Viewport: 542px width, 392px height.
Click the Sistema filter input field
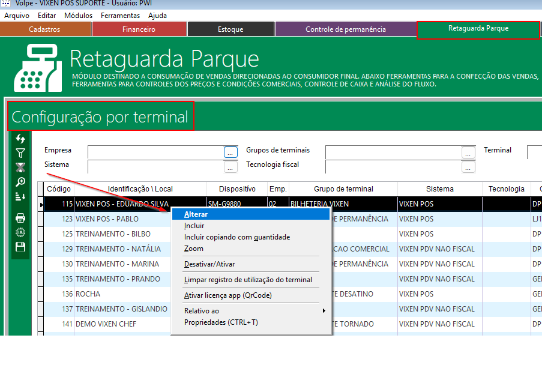(x=155, y=167)
